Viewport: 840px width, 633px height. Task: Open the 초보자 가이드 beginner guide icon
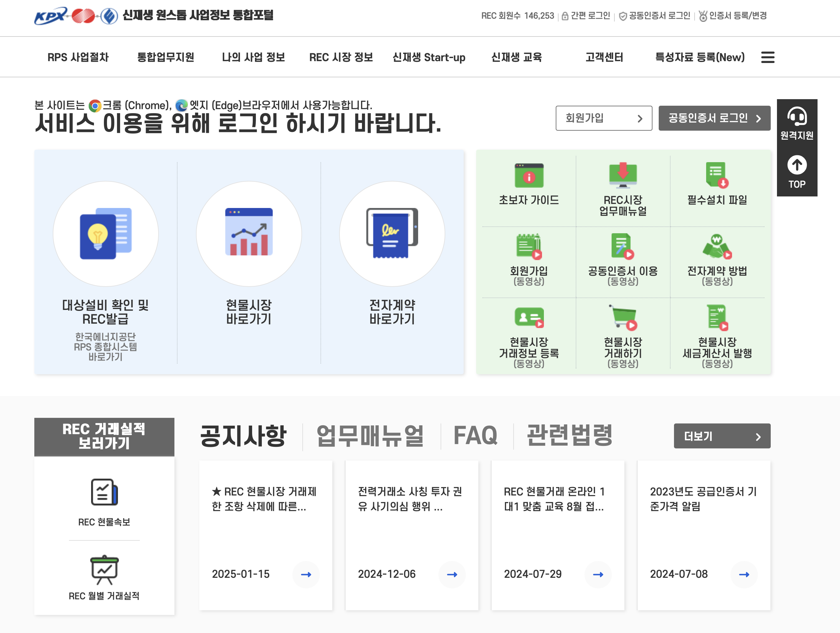(529, 176)
